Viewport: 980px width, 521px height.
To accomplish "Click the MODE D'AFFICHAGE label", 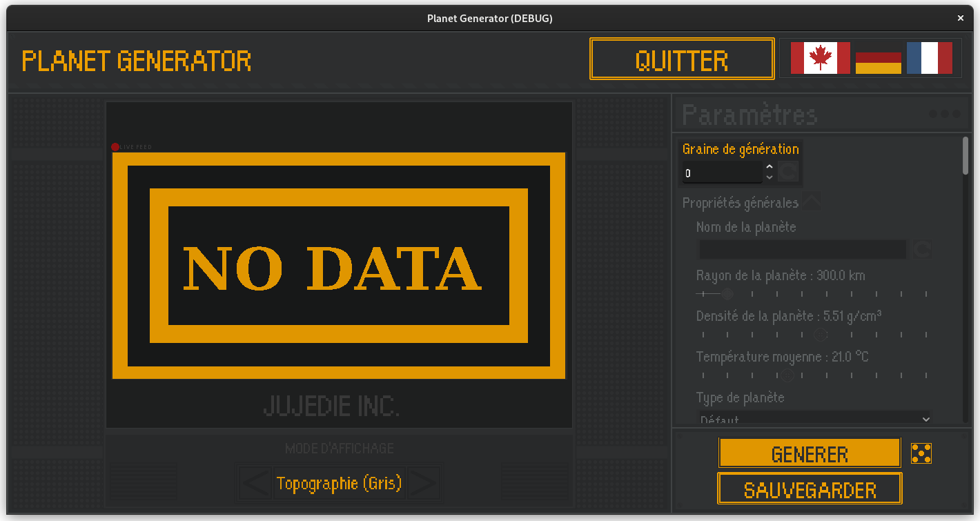I will 340,449.
